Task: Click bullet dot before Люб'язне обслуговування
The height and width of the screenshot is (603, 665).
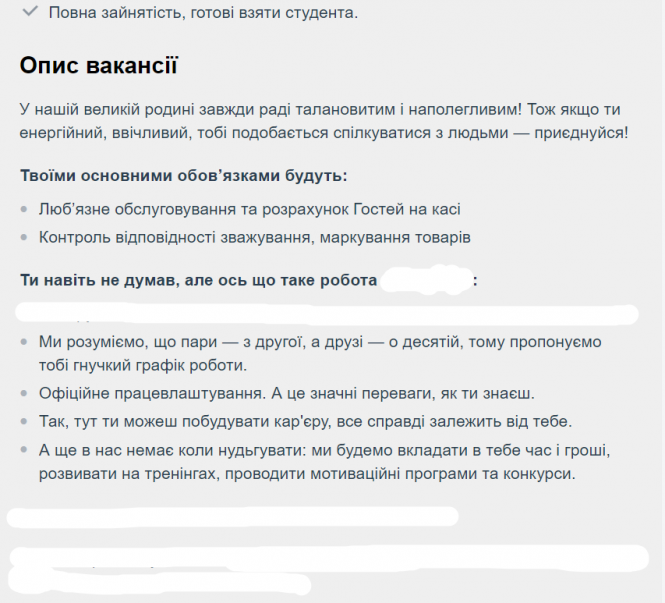Action: (25, 210)
